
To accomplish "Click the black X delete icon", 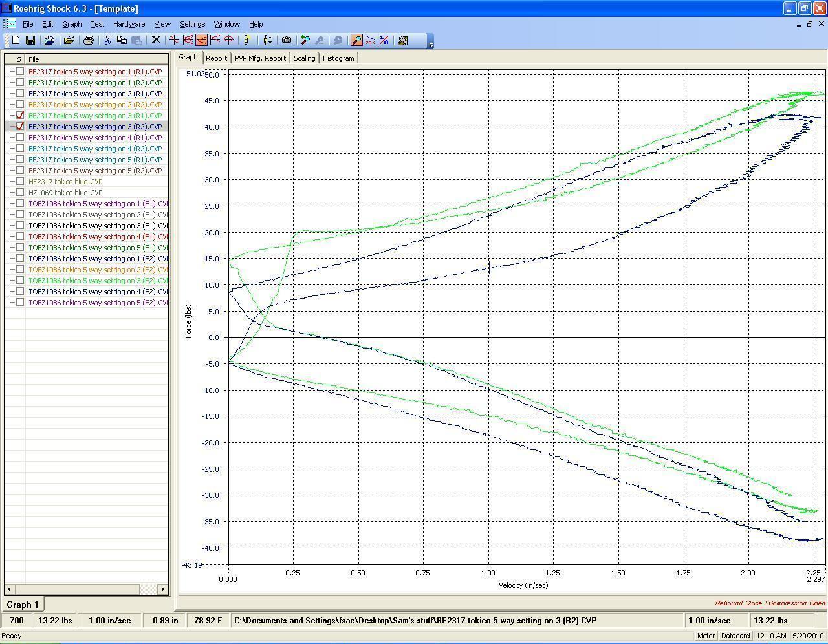I will coord(156,40).
